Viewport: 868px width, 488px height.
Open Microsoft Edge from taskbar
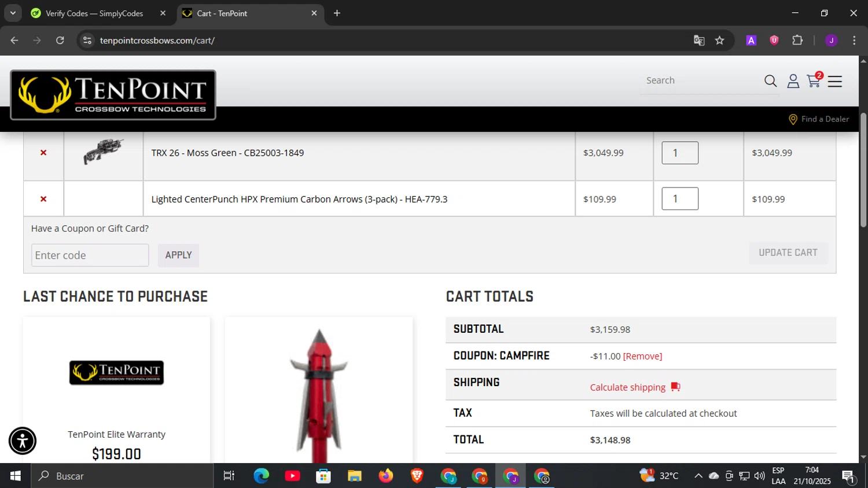click(x=261, y=476)
